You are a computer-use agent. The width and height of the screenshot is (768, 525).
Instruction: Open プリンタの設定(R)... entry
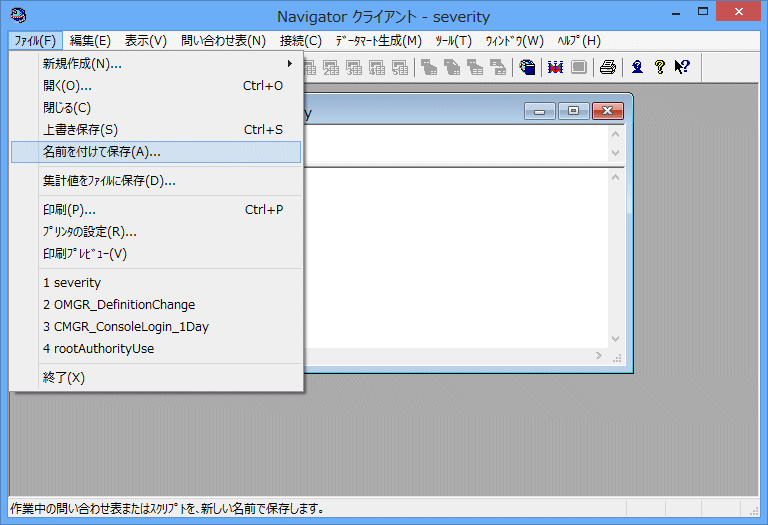(x=156, y=232)
